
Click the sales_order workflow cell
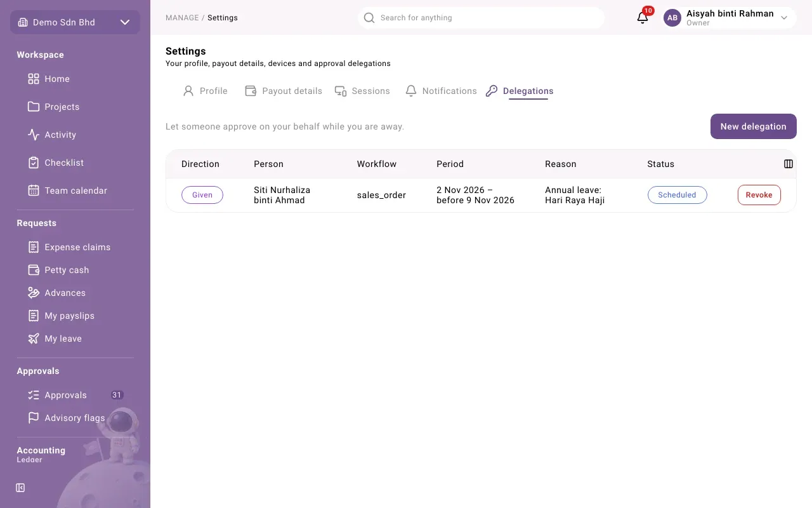381,195
